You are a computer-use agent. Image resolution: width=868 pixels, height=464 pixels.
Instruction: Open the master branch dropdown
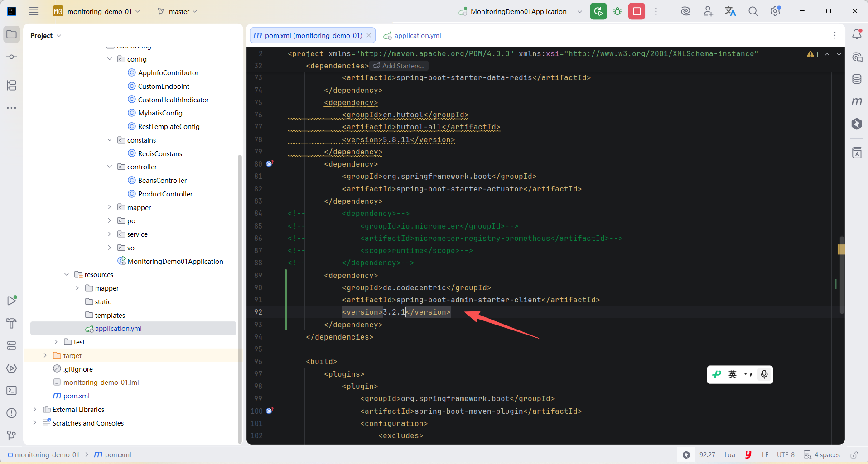[177, 11]
